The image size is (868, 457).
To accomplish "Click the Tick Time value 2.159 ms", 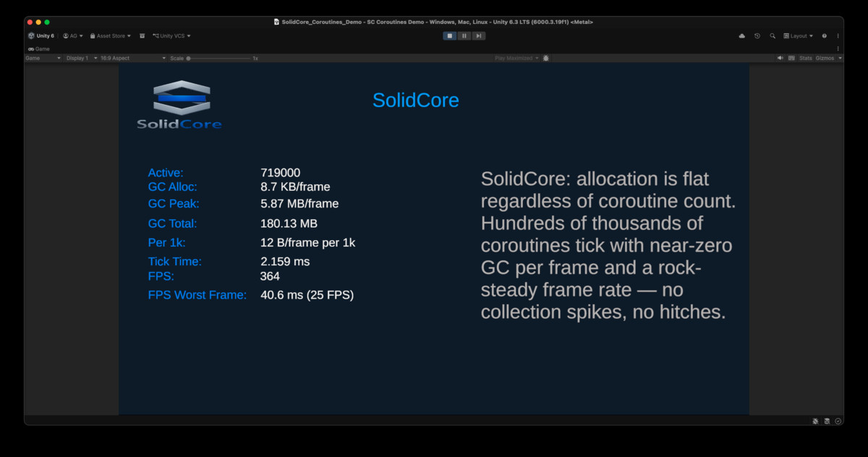I will coord(285,262).
